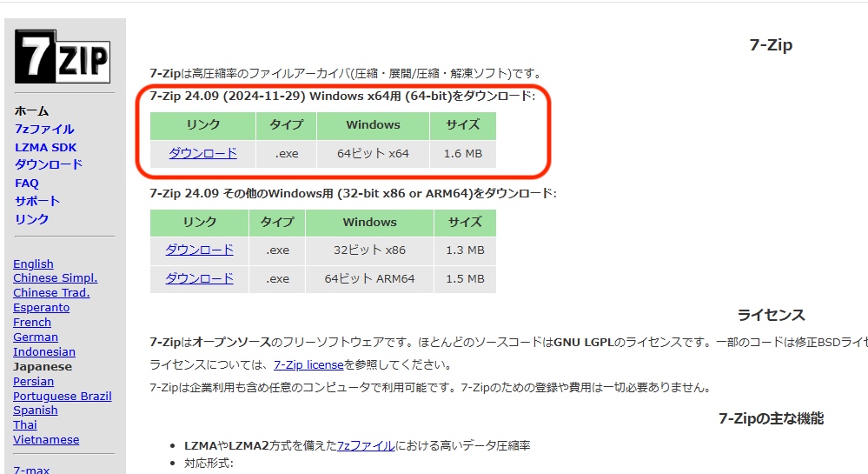Viewport: 868px width, 474px height.
Task: Click the 7-Zip logo image
Action: click(63, 56)
